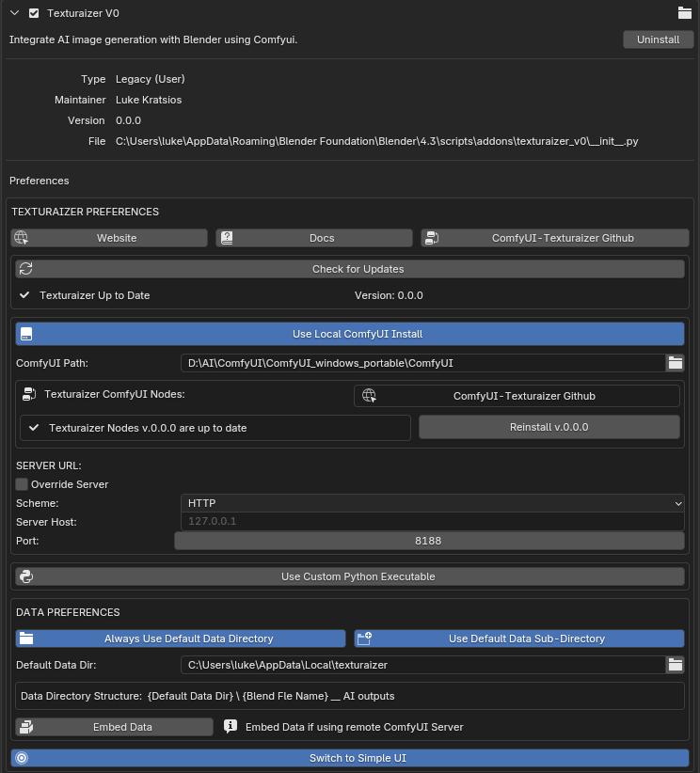Click the Data Directory Structure text
The width and height of the screenshot is (700, 773).
tap(208, 696)
